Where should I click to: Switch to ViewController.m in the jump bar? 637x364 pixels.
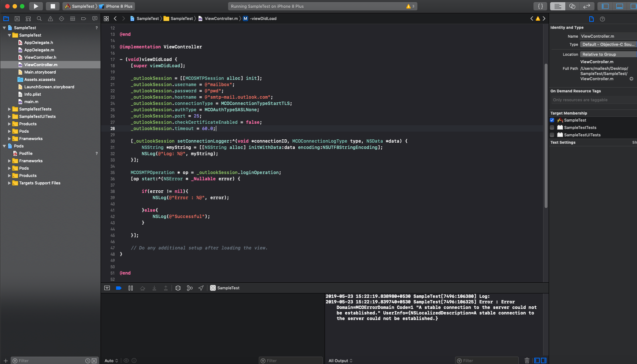point(221,18)
